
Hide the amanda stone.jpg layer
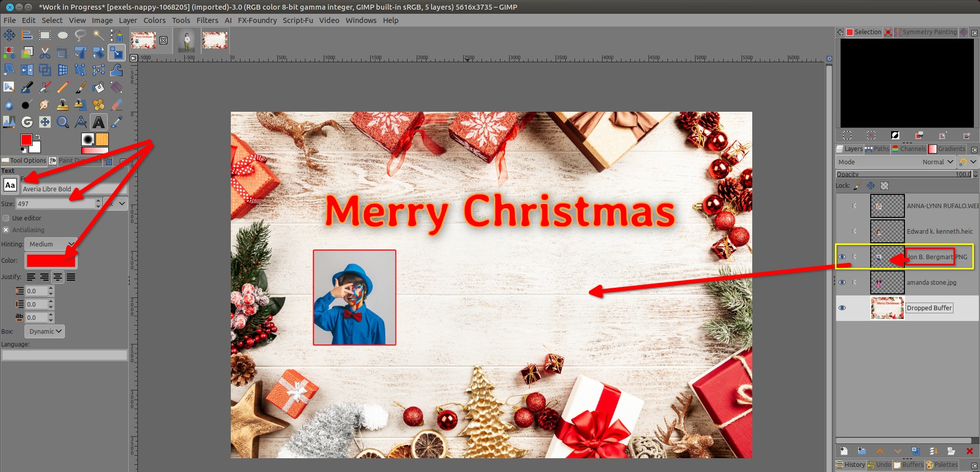[x=842, y=283]
